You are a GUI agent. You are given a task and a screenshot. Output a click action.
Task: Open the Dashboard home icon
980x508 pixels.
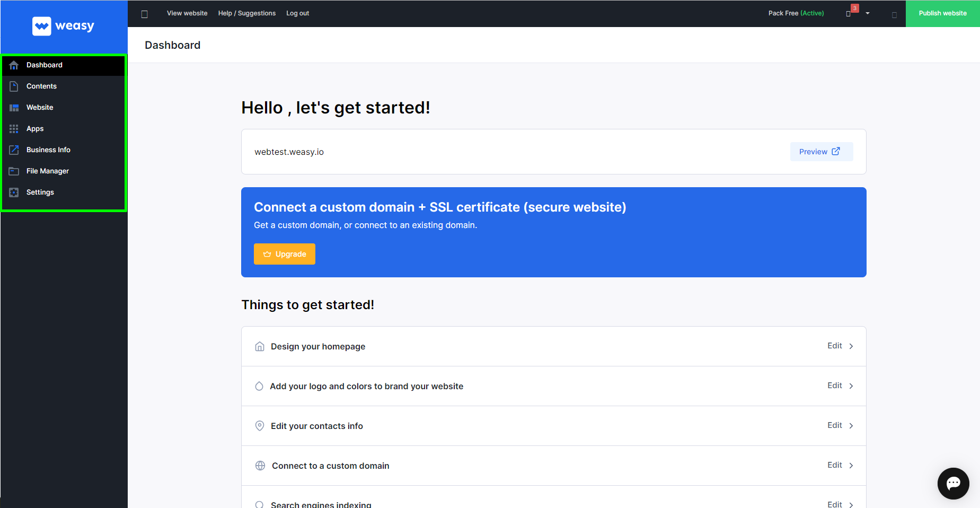[14, 65]
